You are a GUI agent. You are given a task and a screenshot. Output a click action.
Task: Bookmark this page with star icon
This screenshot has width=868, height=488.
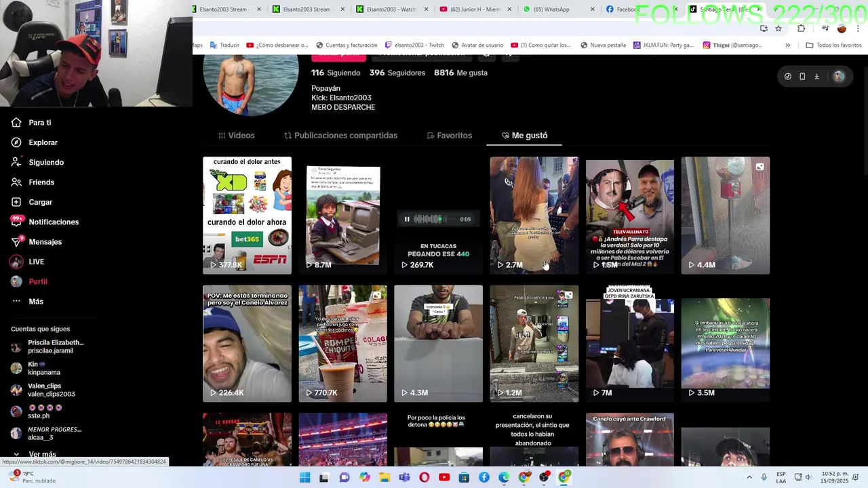[x=778, y=28]
